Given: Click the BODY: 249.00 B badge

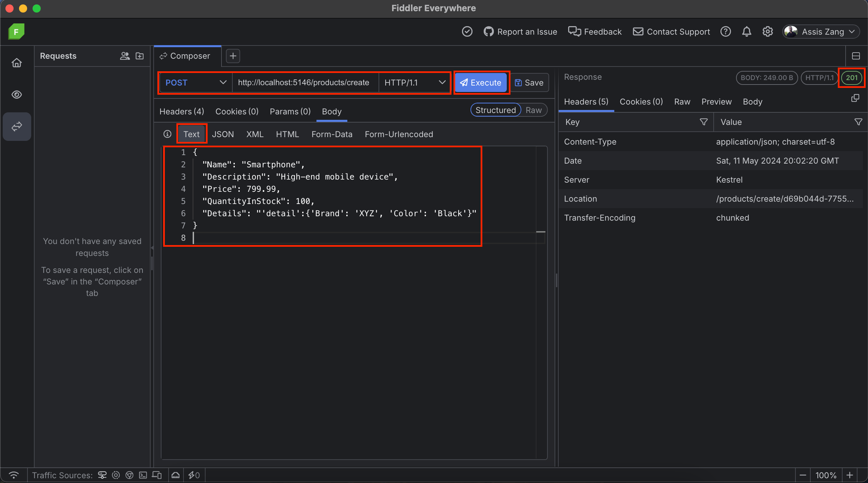Looking at the screenshot, I should pyautogui.click(x=767, y=78).
